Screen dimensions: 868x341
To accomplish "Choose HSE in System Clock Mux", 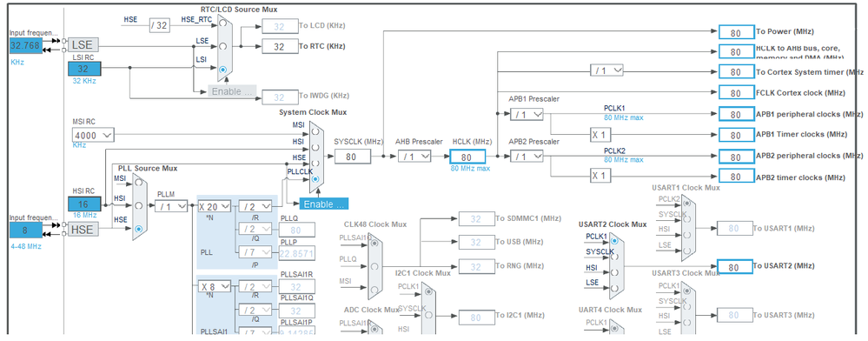I will [x=315, y=164].
